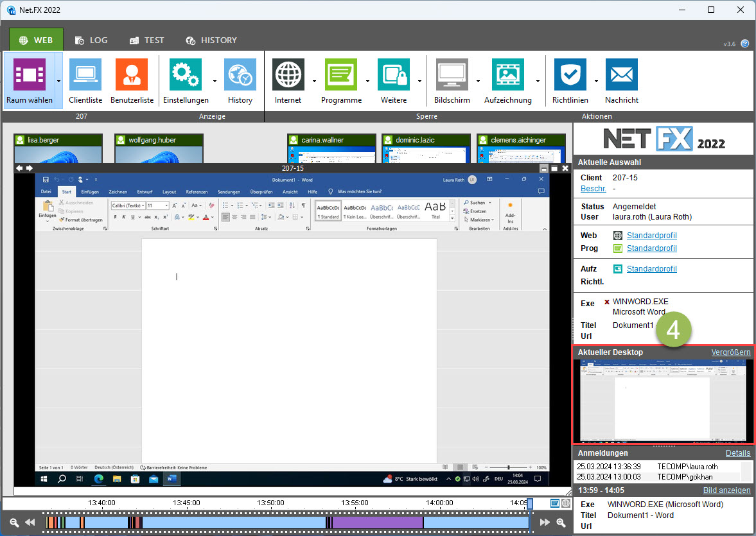
Task: Click the History globe-clock ribbon icon
Action: (x=240, y=74)
